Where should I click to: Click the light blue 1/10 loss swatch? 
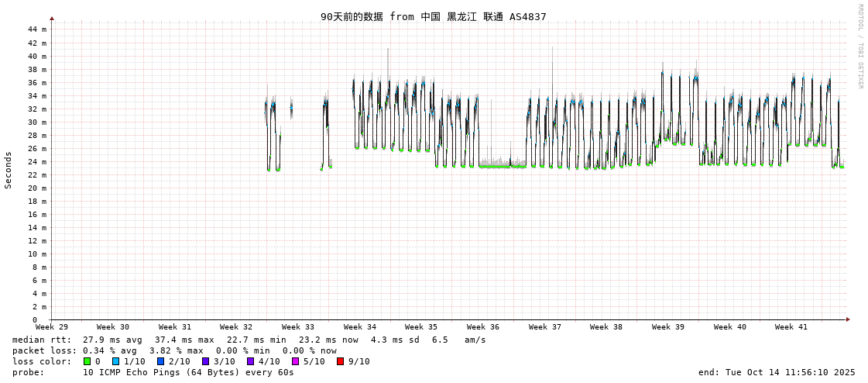tap(115, 361)
